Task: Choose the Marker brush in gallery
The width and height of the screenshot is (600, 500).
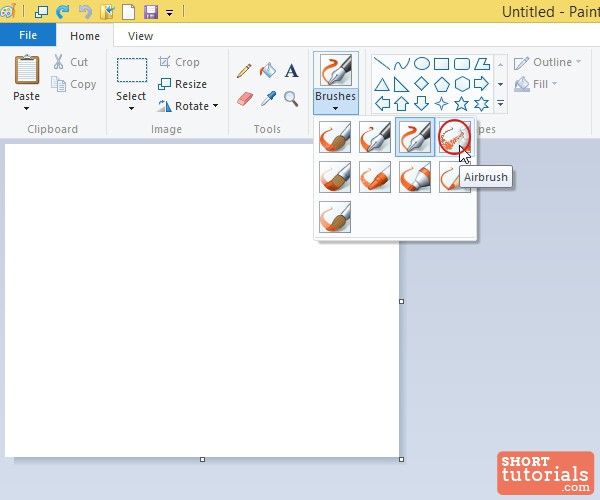Action: tap(415, 177)
